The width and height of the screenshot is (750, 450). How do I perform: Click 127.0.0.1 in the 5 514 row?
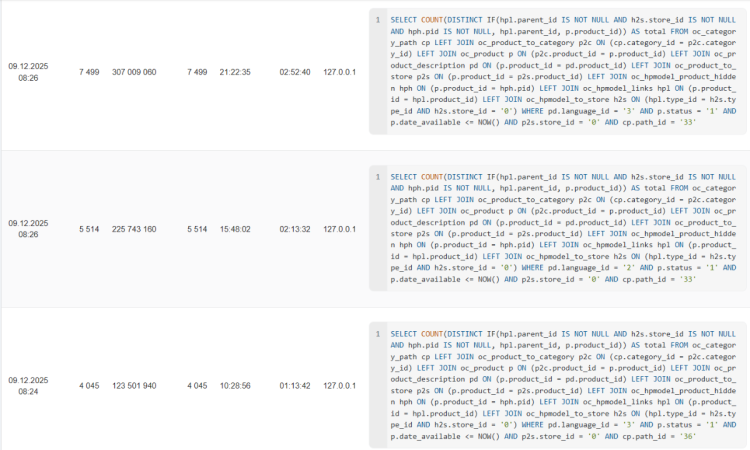coord(340,229)
